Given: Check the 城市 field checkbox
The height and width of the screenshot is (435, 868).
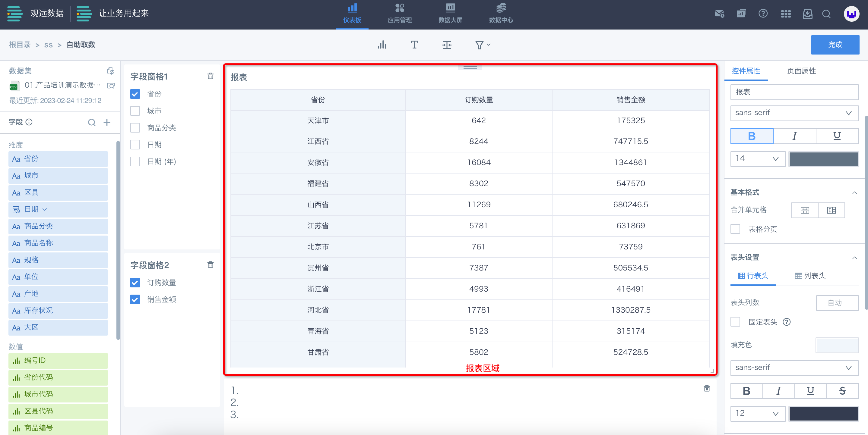Looking at the screenshot, I should pyautogui.click(x=135, y=111).
